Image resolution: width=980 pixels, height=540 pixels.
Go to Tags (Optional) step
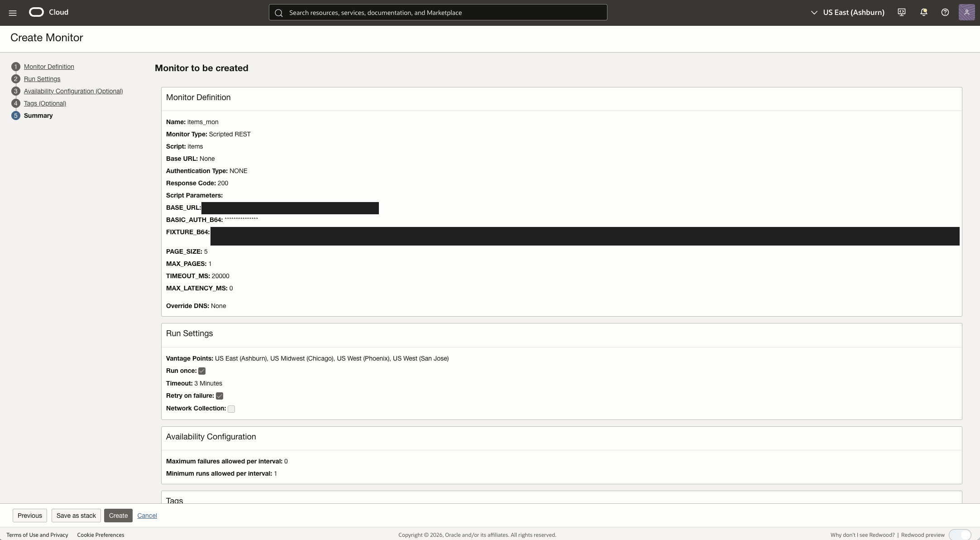(45, 103)
